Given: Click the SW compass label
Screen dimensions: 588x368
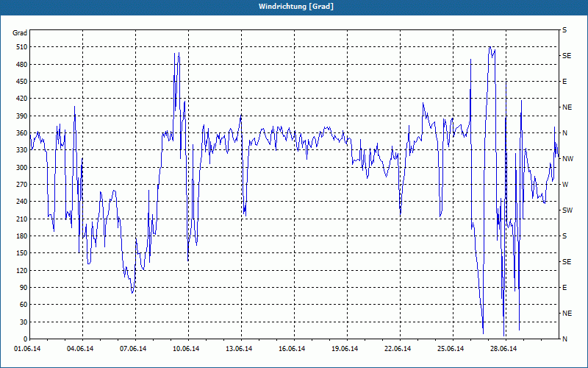Looking at the screenshot, I should click(567, 210).
